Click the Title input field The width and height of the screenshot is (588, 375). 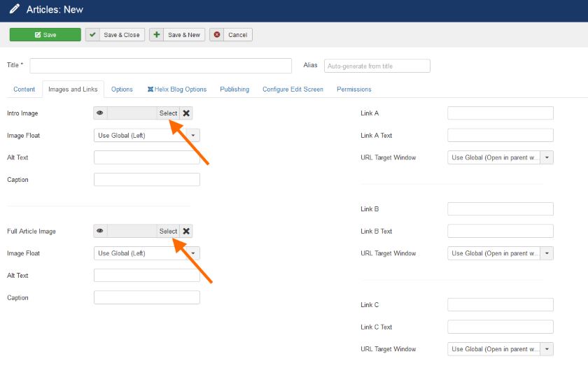(160, 66)
